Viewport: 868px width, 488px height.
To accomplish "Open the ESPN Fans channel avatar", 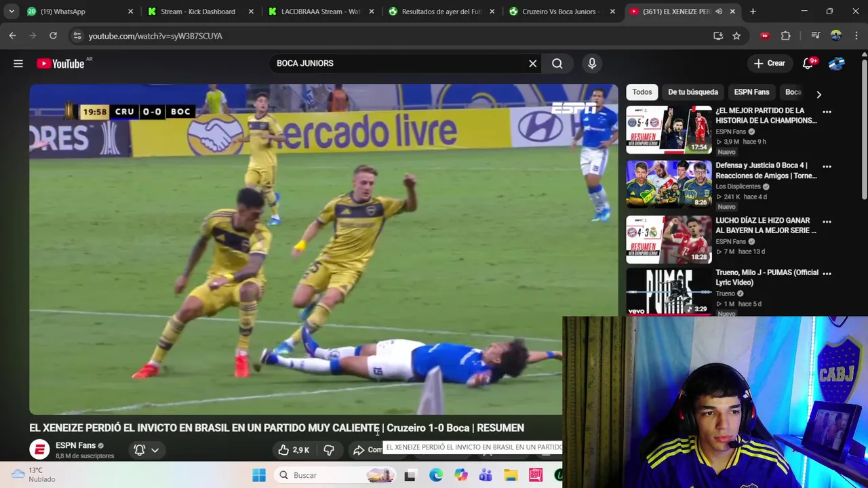I will pos(39,449).
